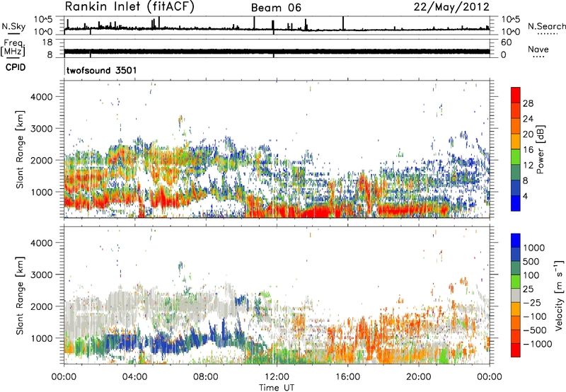
Task: Click '4000' tick on power panel
Action: pyautogui.click(x=42, y=97)
